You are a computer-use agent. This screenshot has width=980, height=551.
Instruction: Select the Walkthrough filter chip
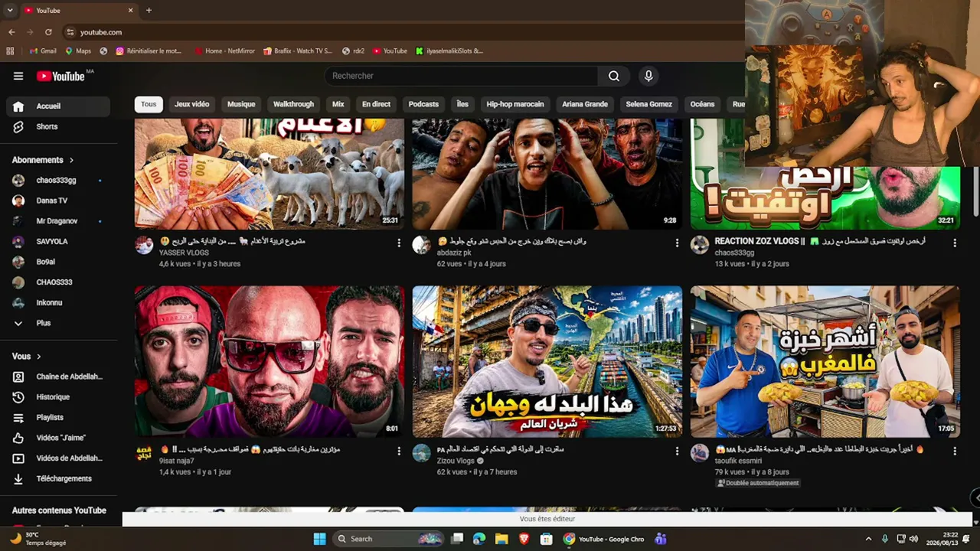(293, 104)
